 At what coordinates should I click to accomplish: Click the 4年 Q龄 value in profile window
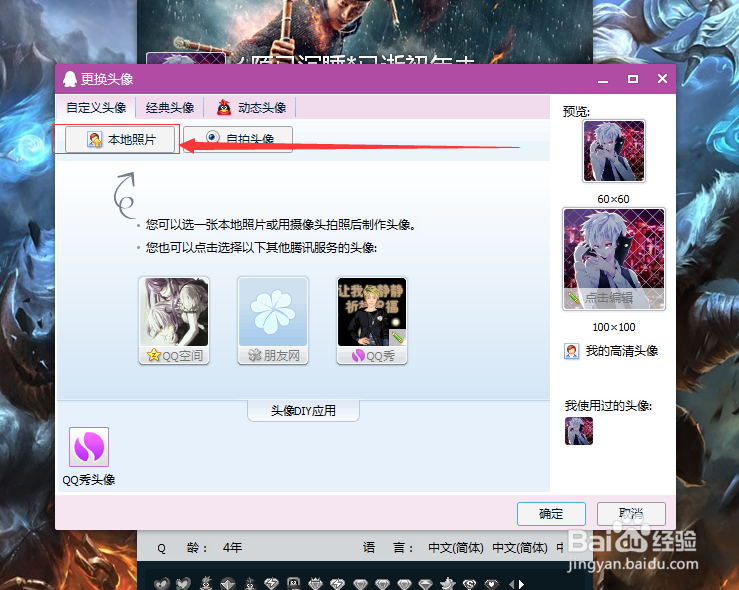pyautogui.click(x=232, y=548)
